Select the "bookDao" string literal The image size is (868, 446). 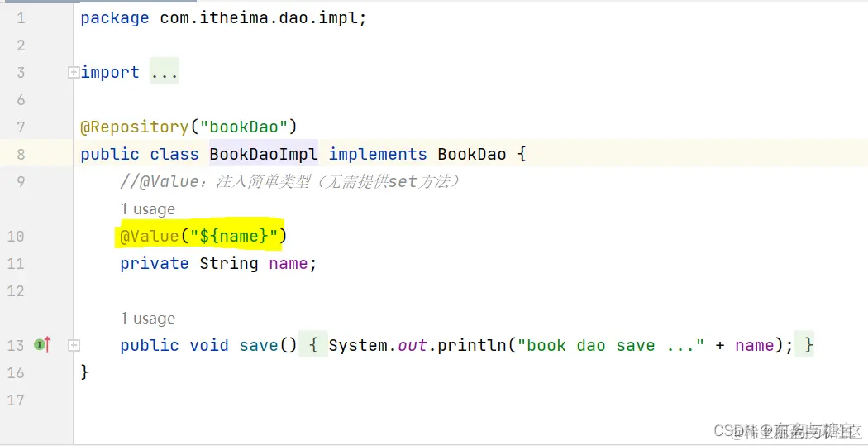tap(244, 127)
